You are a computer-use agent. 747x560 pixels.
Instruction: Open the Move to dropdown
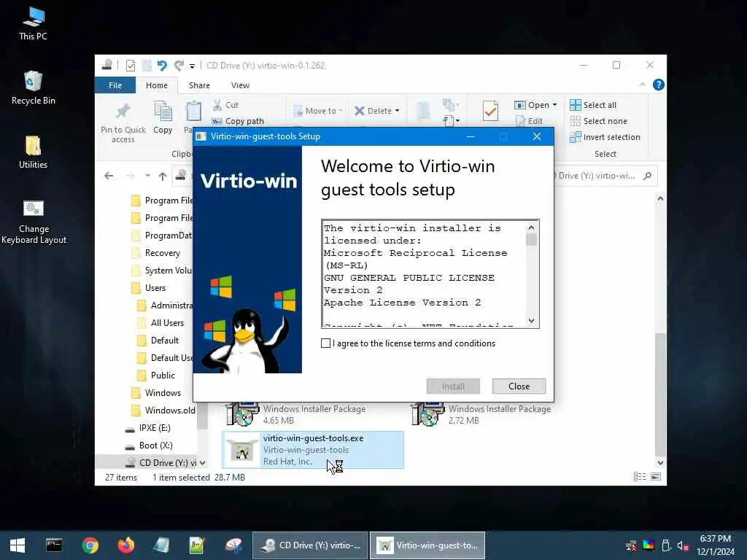tap(318, 111)
